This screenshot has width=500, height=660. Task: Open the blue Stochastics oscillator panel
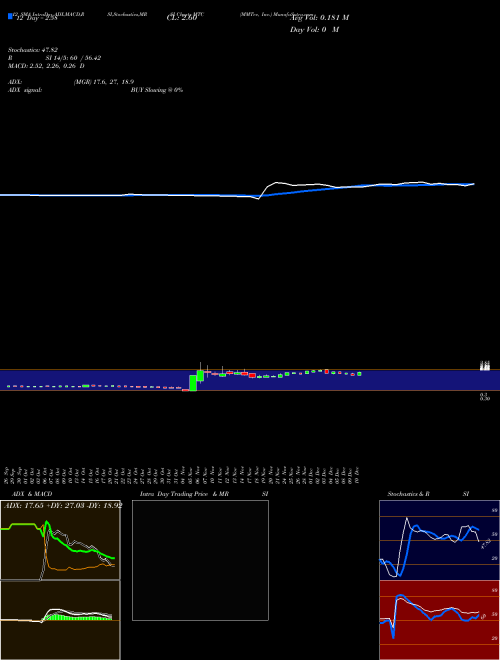(x=439, y=540)
